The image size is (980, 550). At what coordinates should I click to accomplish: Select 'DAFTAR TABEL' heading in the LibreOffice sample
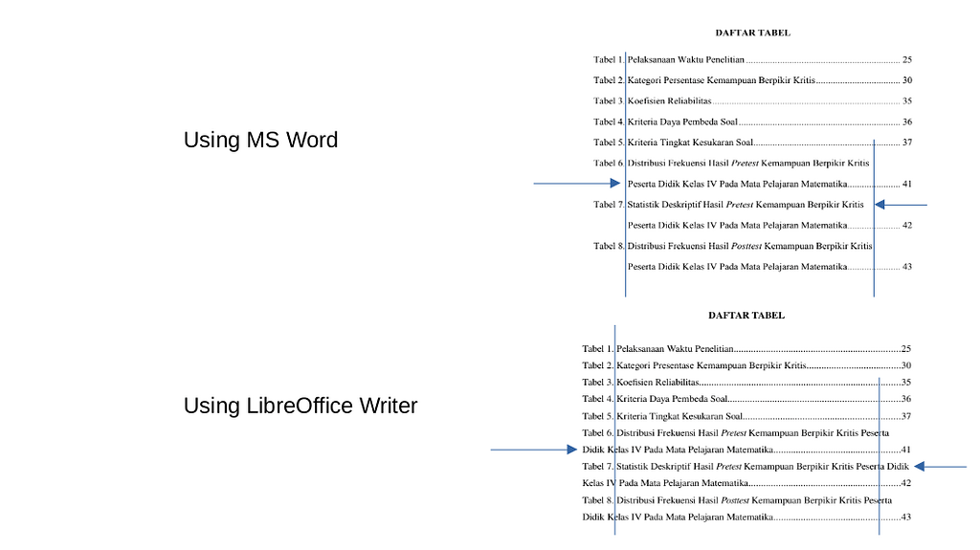point(746,315)
